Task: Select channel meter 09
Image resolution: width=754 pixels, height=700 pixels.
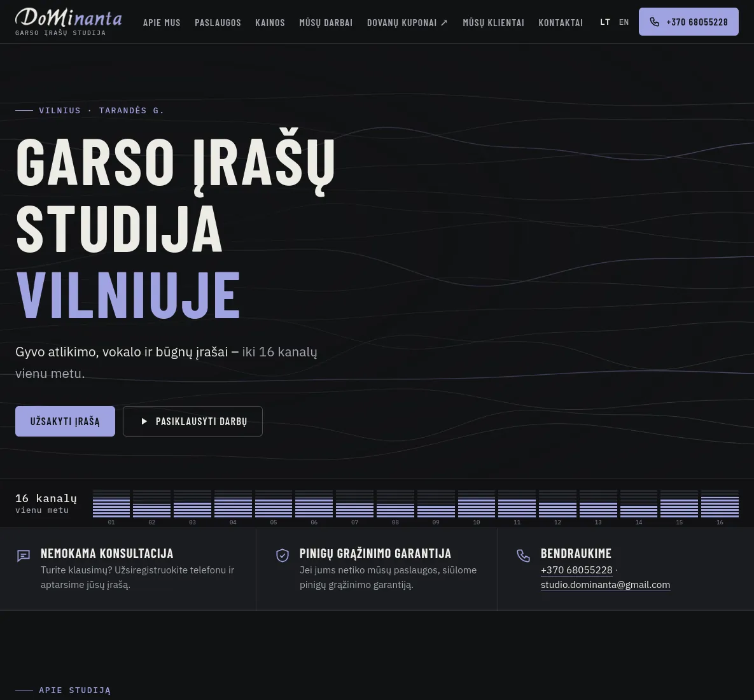Action: tap(436, 503)
